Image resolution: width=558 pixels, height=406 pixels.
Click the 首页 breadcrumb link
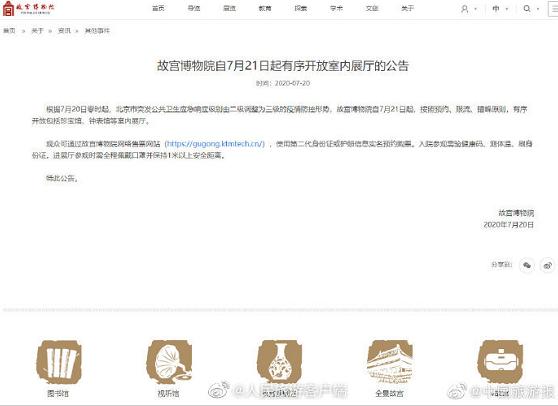coord(9,31)
